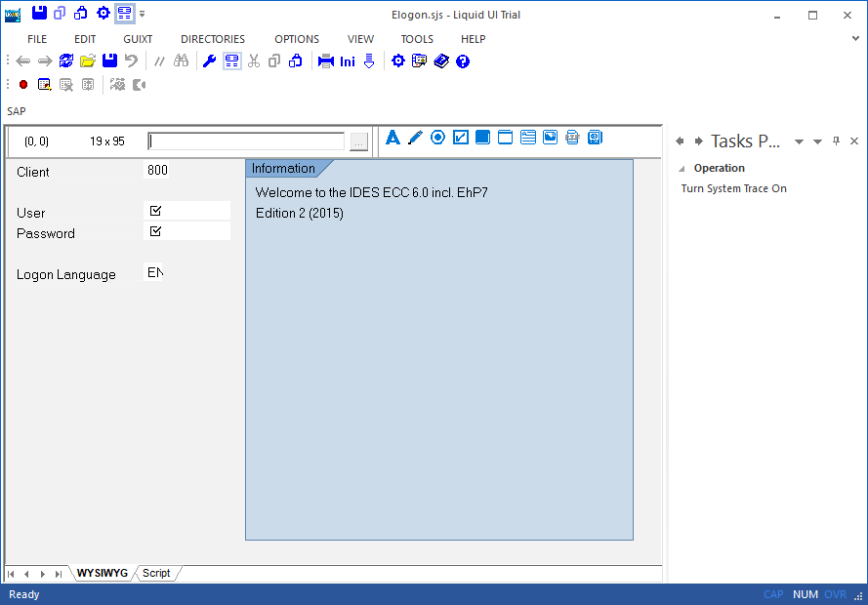Click the Refresh sync toolbar icon

(66, 61)
